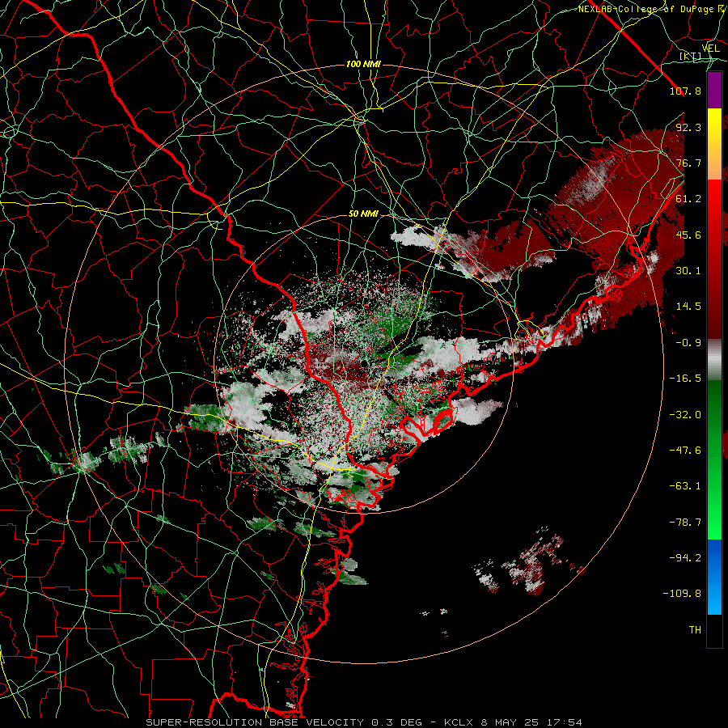Click the -94.2 velocity scale value

coord(685,558)
